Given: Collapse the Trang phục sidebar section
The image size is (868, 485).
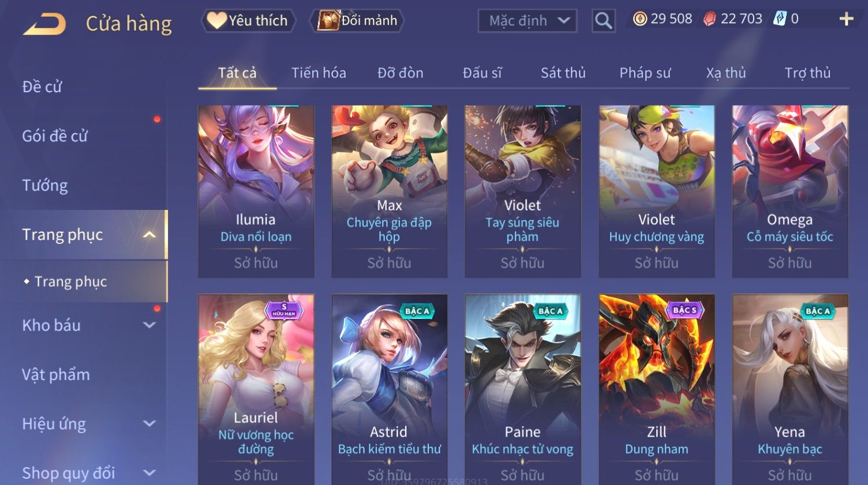Looking at the screenshot, I should pos(149,235).
